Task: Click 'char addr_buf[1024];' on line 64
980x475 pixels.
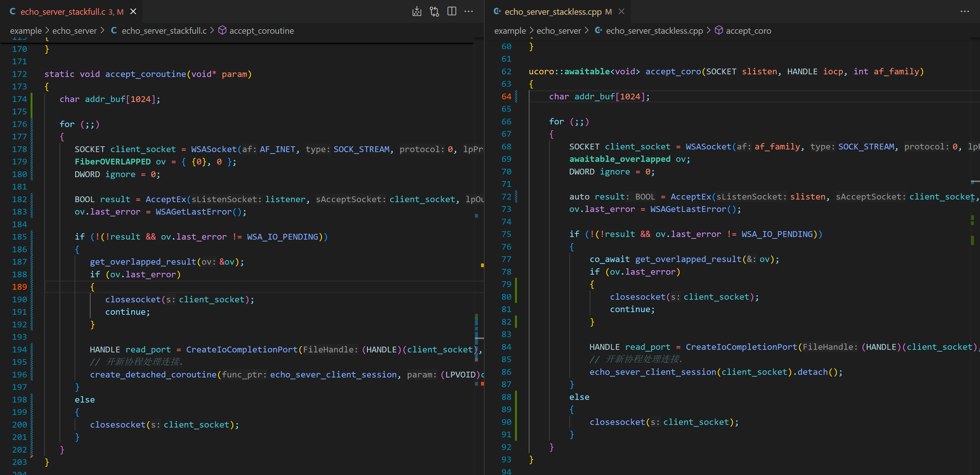Action: tap(600, 96)
